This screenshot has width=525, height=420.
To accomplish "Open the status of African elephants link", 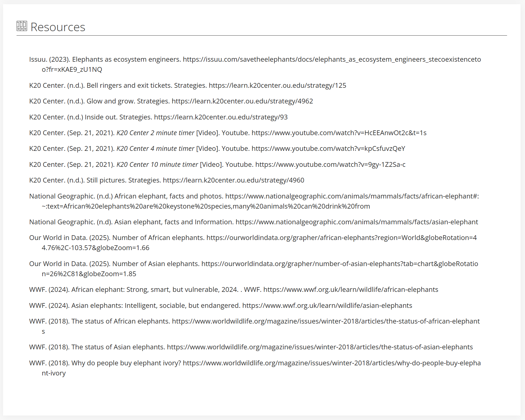I will (326, 321).
